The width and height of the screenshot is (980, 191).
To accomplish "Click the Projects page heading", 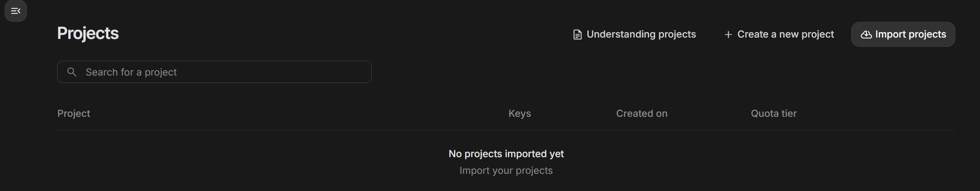I will click(x=88, y=33).
